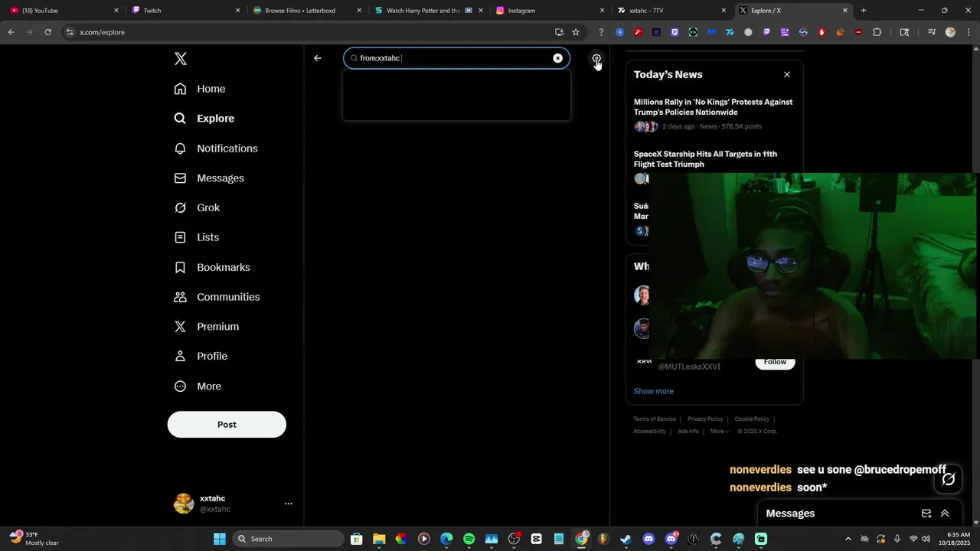The image size is (980, 551).
Task: Follow the @MUTLeaksXXVI account
Action: (775, 362)
